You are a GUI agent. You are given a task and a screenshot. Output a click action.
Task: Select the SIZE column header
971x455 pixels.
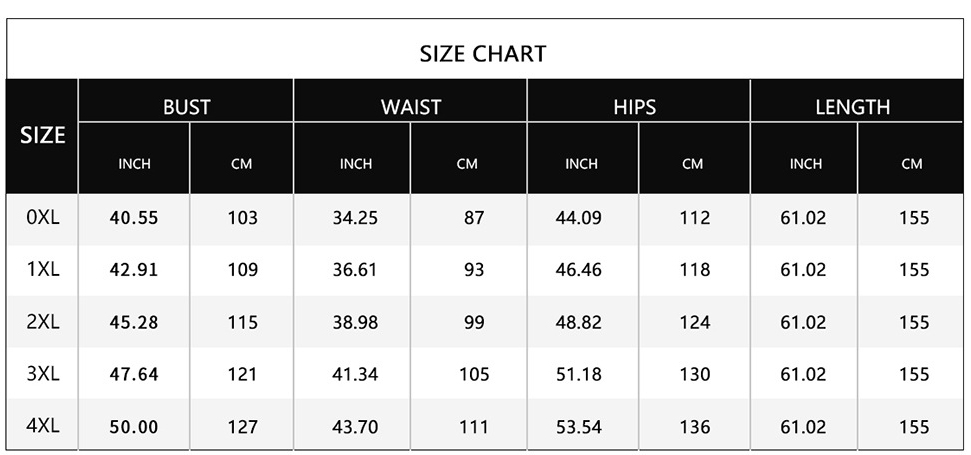tap(42, 135)
